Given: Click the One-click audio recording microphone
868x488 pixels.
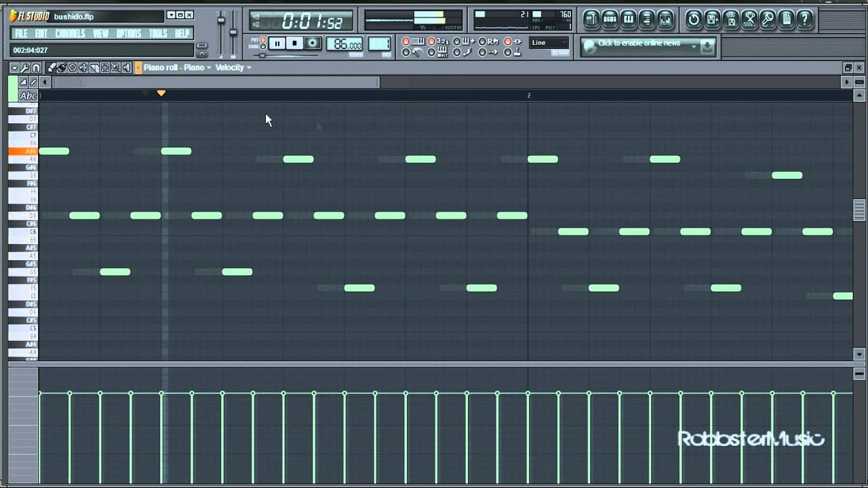Looking at the screenshot, I should pyautogui.click(x=768, y=19).
